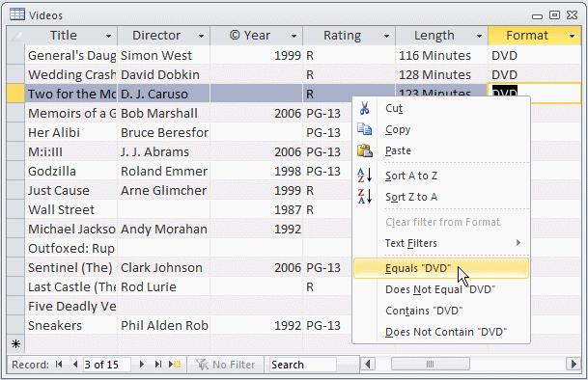Click the Search input field
This screenshot has width=588, height=380.
pos(302,365)
